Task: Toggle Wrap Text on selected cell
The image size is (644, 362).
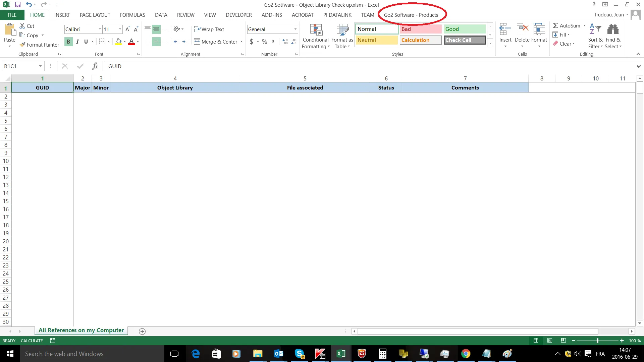Action: (209, 29)
